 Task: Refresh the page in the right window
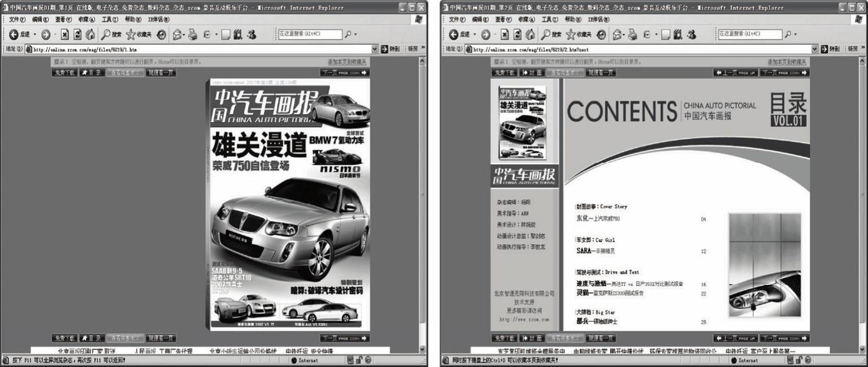point(517,34)
